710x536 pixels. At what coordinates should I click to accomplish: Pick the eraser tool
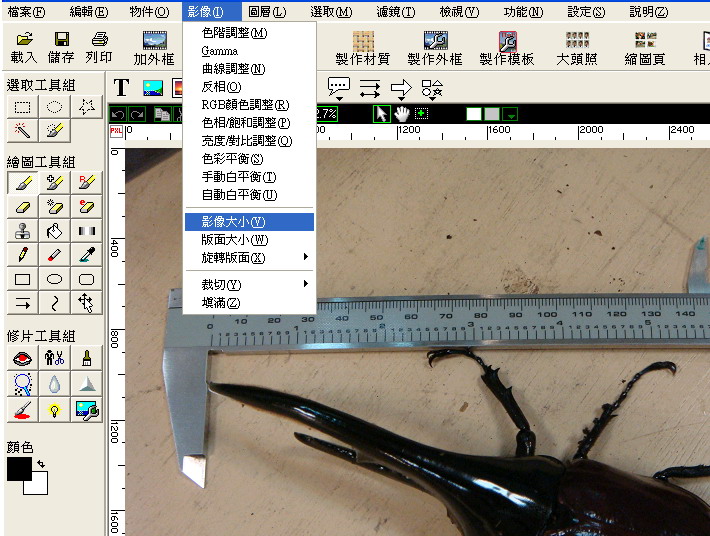point(23,206)
